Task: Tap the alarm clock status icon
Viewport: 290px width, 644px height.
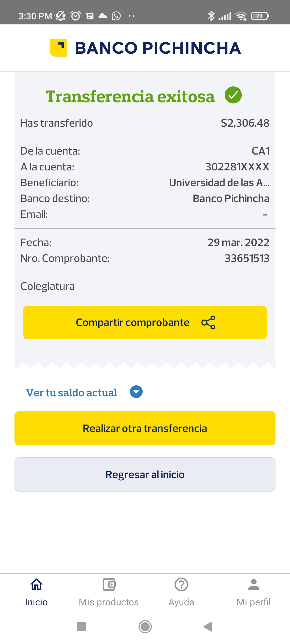Action: pyautogui.click(x=75, y=16)
